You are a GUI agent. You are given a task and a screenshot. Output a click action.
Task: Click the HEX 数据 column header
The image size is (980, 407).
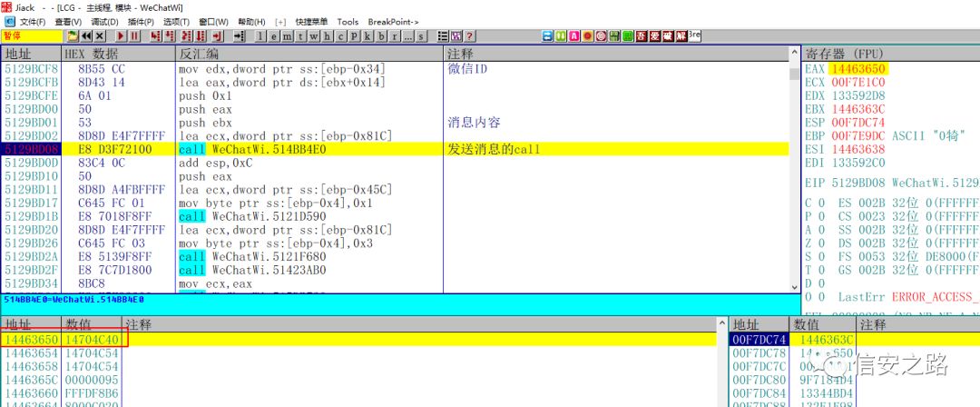point(119,54)
